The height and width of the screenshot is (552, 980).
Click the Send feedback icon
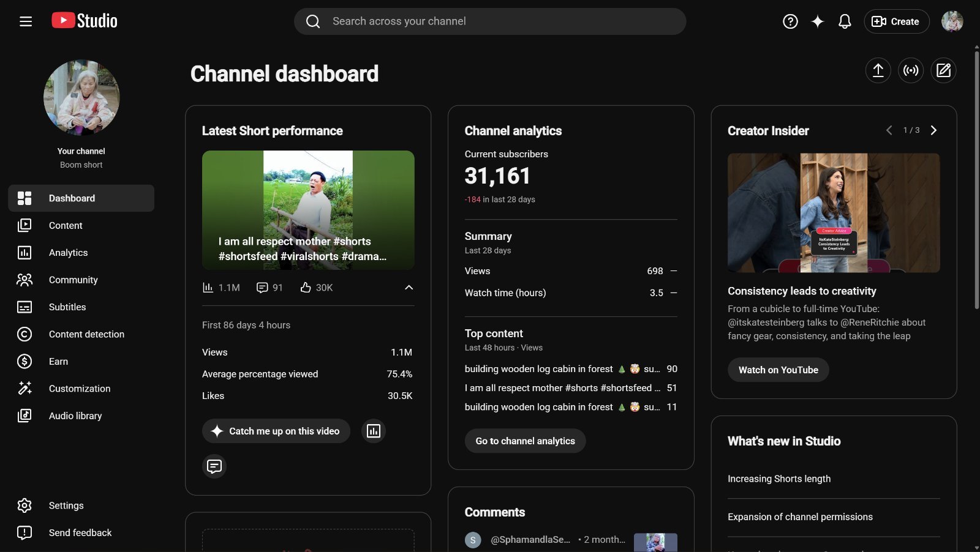[x=24, y=532]
